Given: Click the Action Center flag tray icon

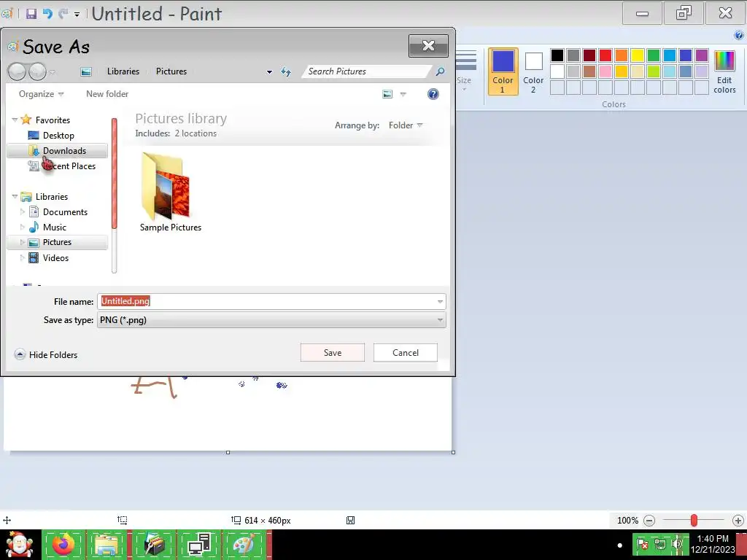Looking at the screenshot, I should coord(643,544).
